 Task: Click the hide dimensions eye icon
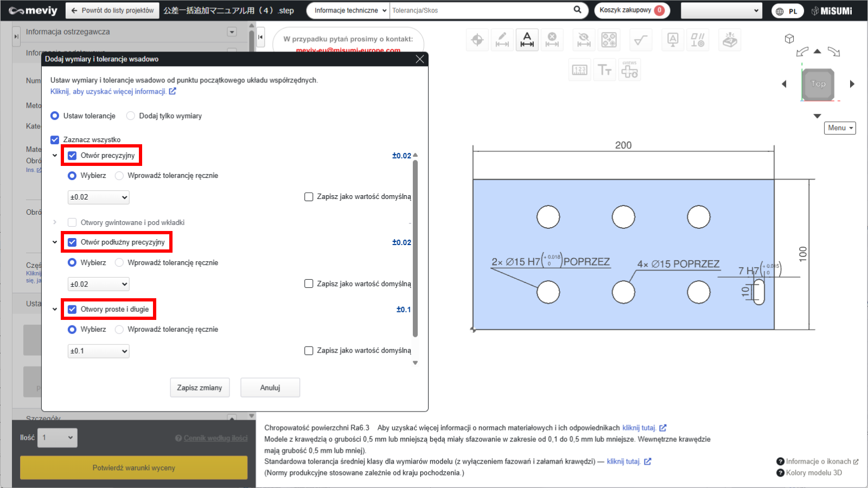tap(584, 40)
